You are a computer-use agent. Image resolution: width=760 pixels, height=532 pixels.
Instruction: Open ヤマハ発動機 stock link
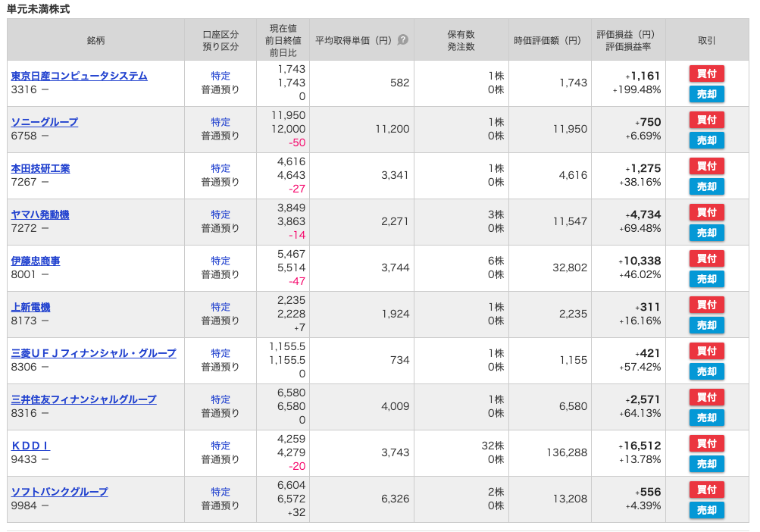click(x=40, y=214)
